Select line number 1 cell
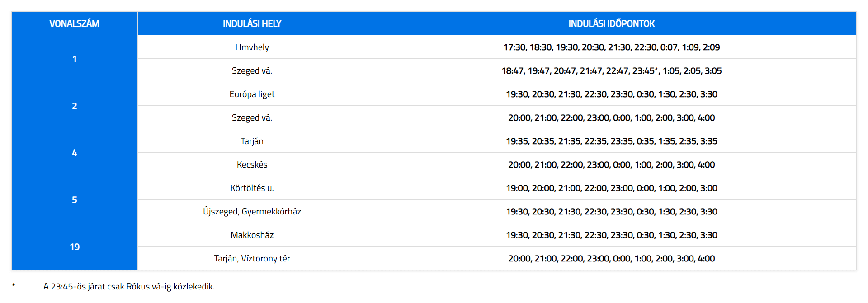The height and width of the screenshot is (303, 868). coord(75,59)
